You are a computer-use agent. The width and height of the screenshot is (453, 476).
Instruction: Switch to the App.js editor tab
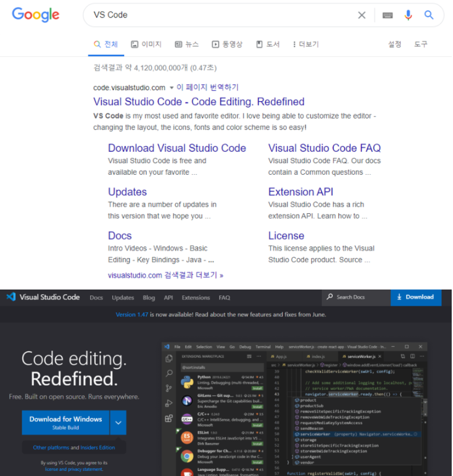click(279, 357)
